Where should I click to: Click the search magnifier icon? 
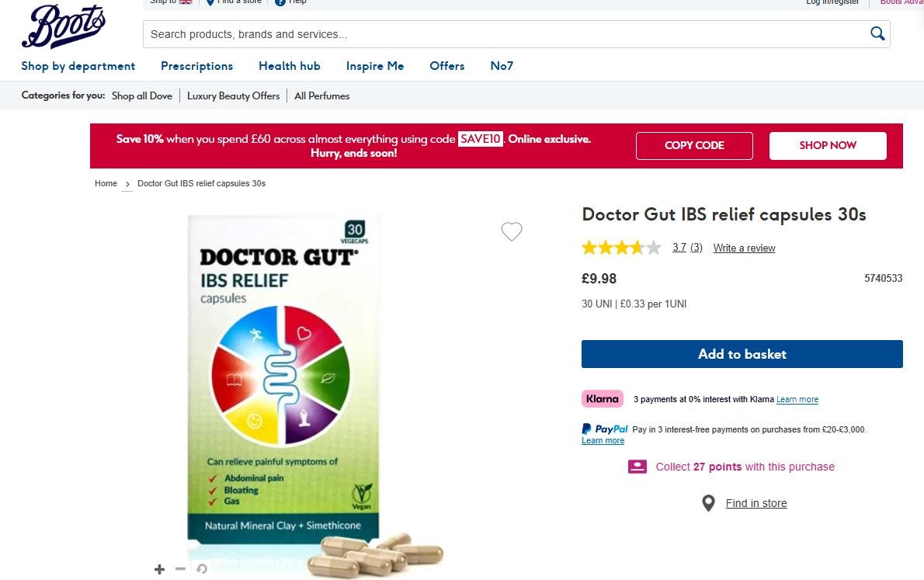(x=877, y=33)
